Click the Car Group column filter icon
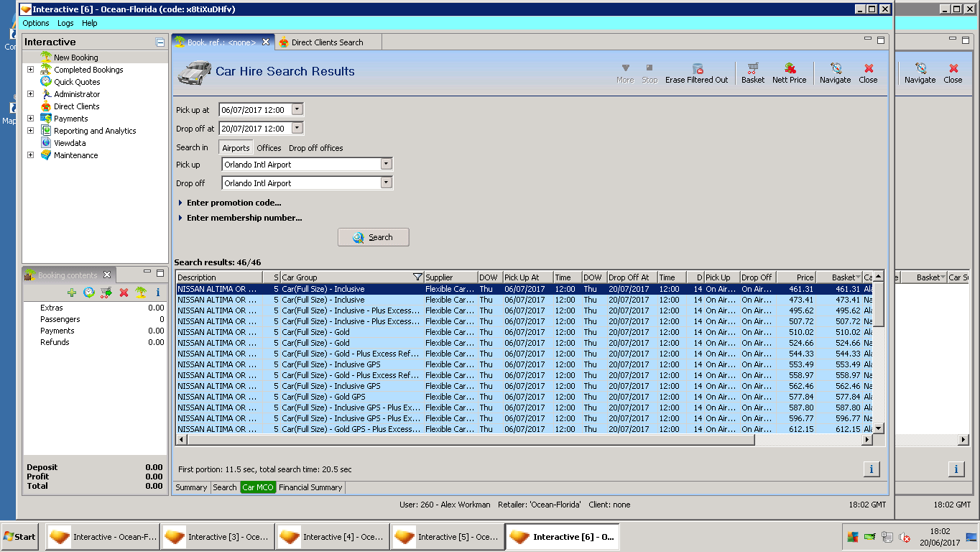980x552 pixels. coord(417,277)
